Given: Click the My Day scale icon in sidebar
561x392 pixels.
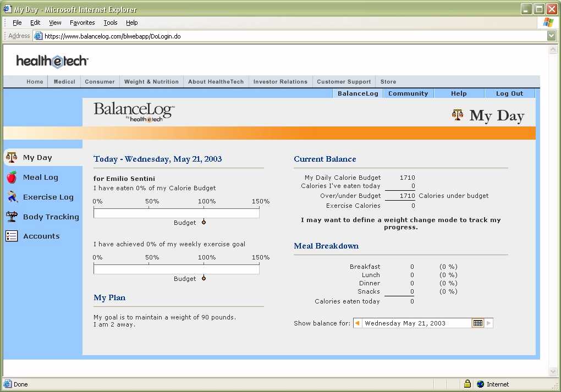Looking at the screenshot, I should coord(12,158).
